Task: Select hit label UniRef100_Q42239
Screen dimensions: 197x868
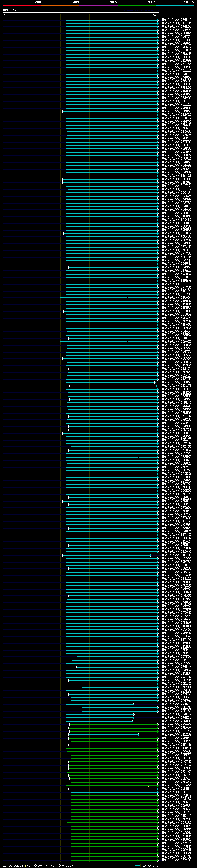Action: (177, 734)
